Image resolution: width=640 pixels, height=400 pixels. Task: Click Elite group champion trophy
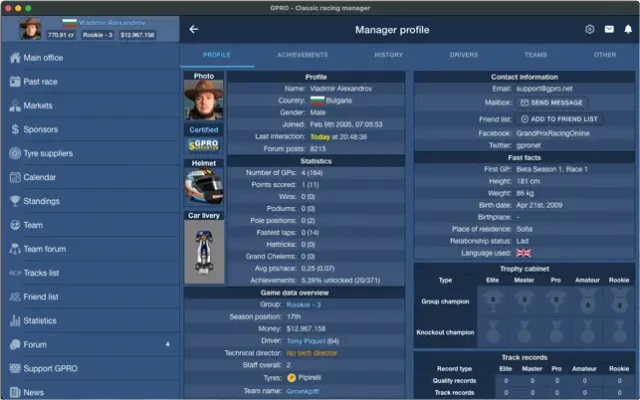(493, 301)
